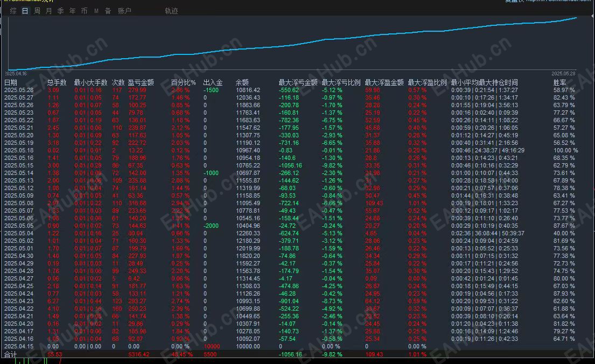Click the 最大浮盈比例 column header
The width and height of the screenshot is (595, 364).
pos(428,82)
